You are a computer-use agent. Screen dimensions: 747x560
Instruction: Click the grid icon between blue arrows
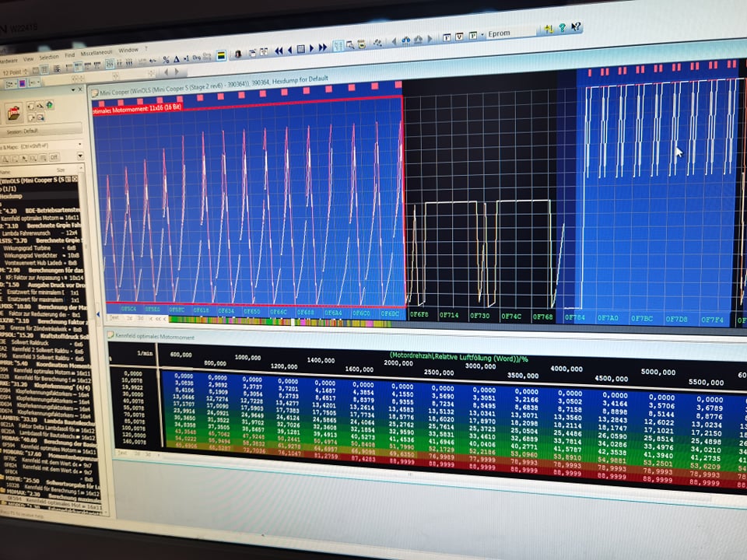(x=300, y=49)
